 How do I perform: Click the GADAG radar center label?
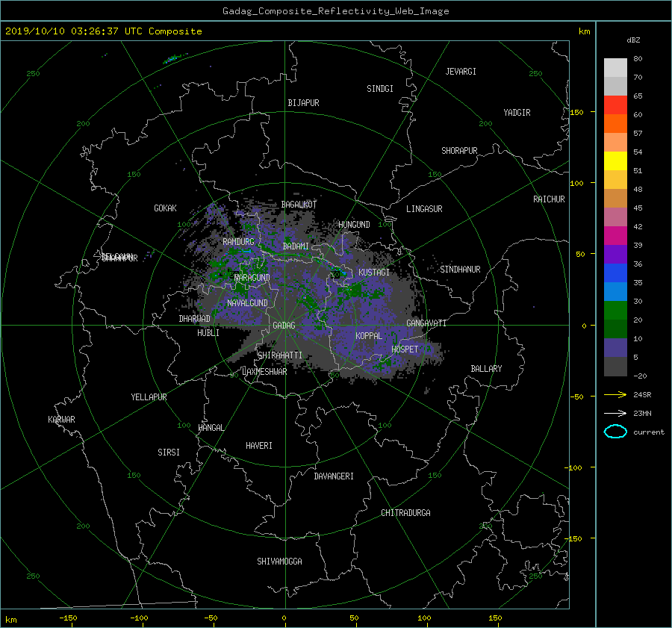tap(284, 326)
